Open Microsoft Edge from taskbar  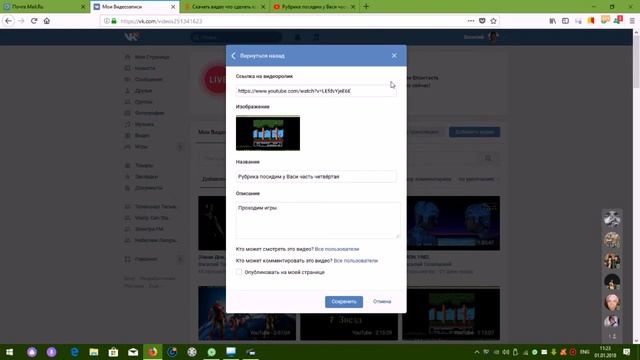(x=74, y=352)
